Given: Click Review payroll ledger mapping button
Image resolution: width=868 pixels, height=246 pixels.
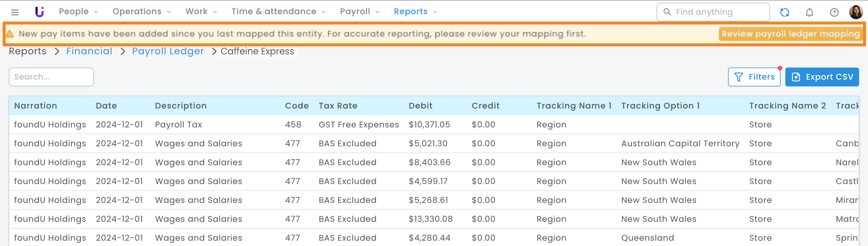Looking at the screenshot, I should click(x=790, y=34).
